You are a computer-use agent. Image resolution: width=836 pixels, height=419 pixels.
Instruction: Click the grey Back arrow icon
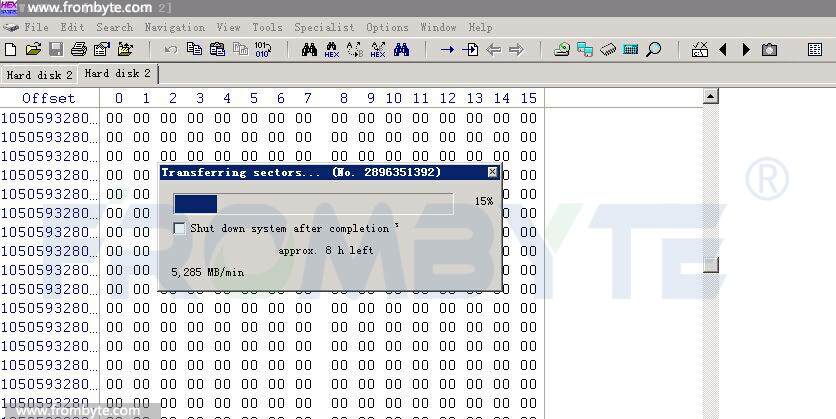coord(494,50)
